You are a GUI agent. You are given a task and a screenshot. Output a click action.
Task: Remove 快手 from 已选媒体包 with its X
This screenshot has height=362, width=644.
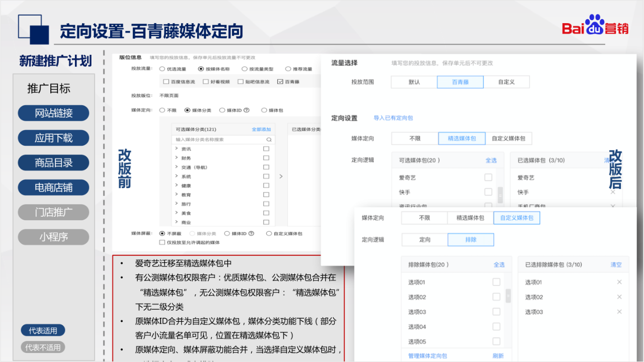click(x=613, y=192)
